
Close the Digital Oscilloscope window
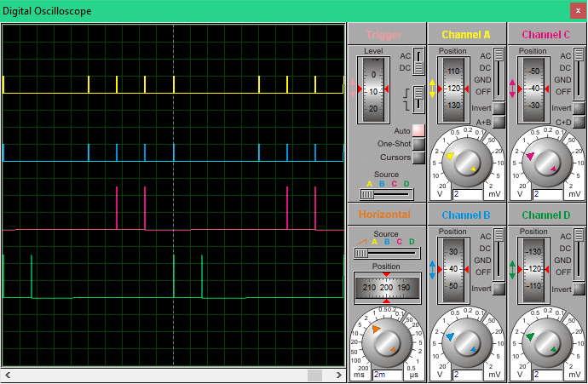point(578,11)
